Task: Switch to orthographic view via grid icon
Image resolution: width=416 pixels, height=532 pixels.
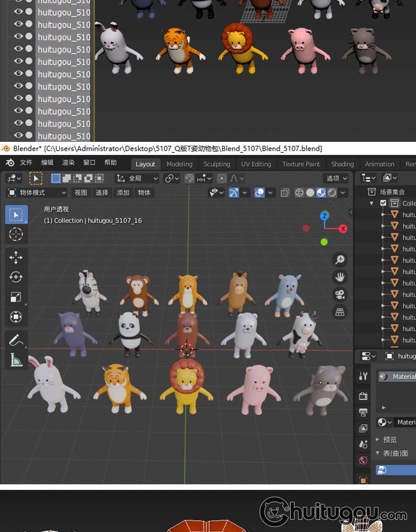Action: pyautogui.click(x=340, y=312)
